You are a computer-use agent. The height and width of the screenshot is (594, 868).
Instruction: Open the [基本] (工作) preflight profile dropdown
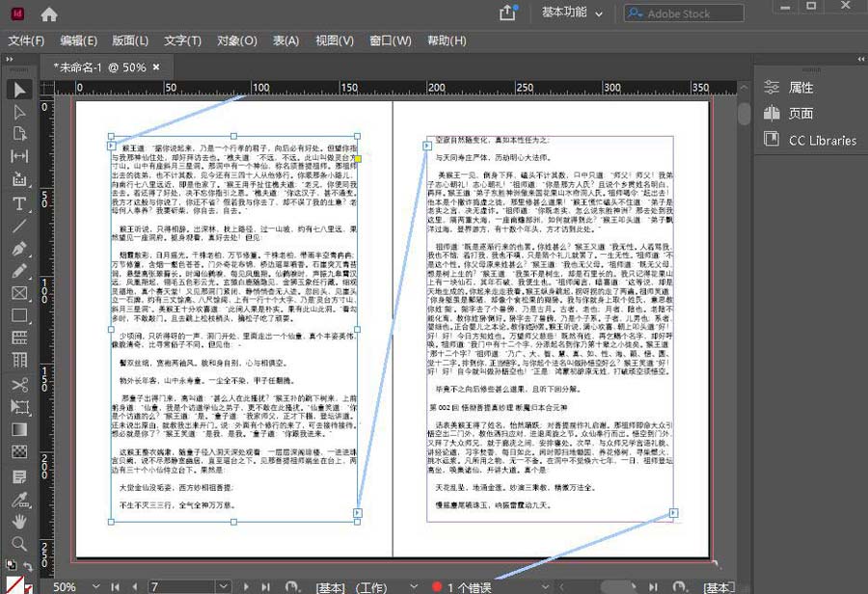click(414, 586)
